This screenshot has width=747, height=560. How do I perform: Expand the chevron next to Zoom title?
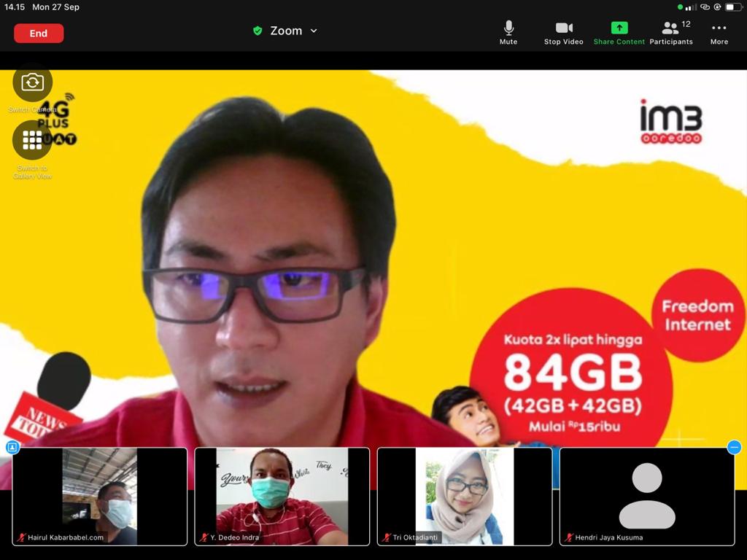314,31
